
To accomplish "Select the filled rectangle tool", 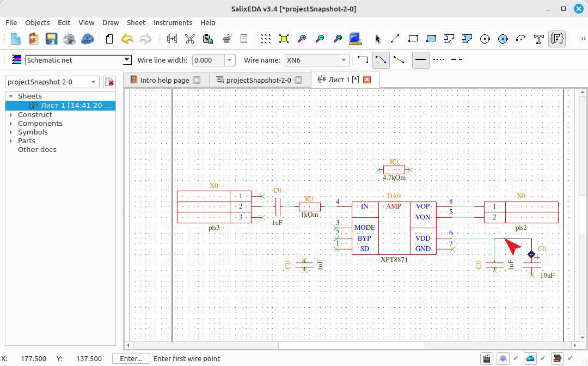I will click(431, 39).
